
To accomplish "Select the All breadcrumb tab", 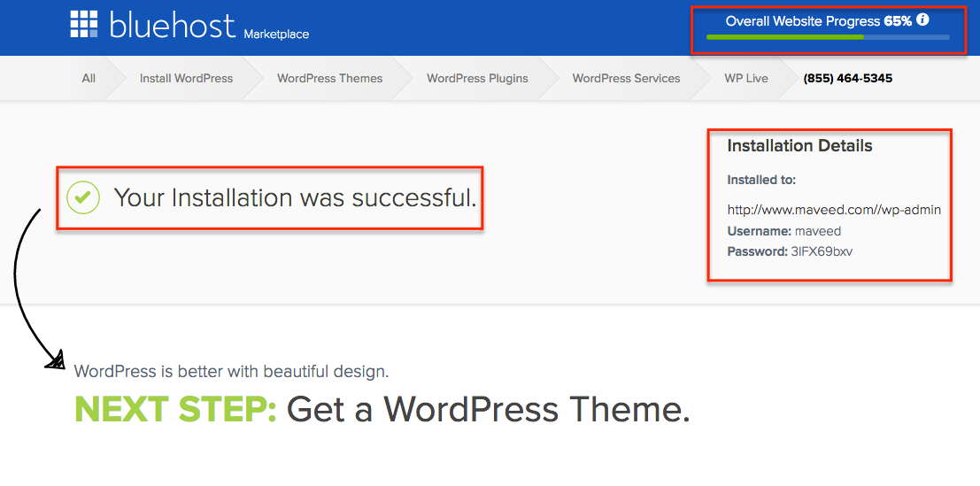I will coord(89,78).
